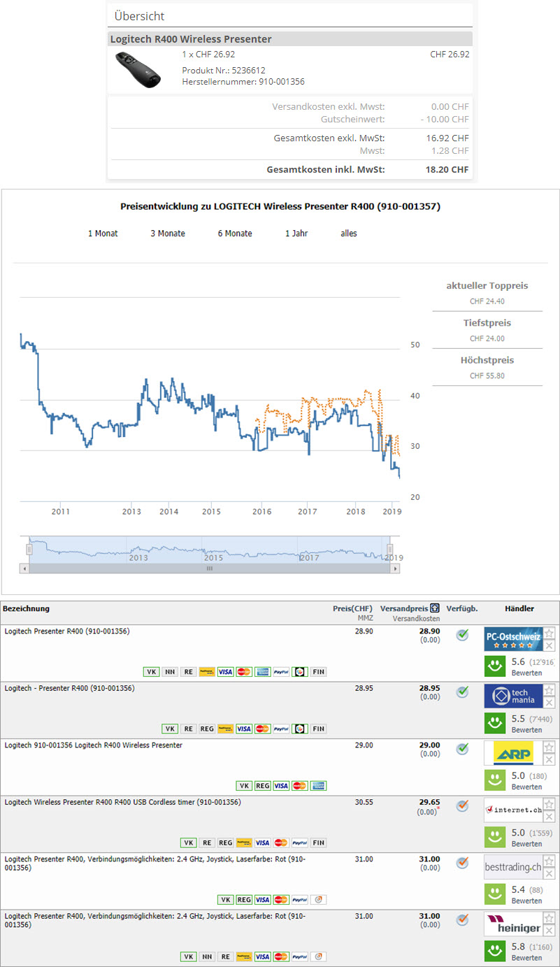Star heiniger as favorite dealer
Viewport: 560px width, 967px height.
click(550, 918)
